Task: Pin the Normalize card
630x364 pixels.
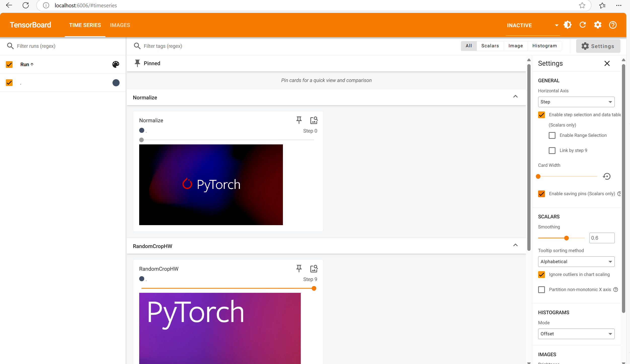Action: [299, 120]
